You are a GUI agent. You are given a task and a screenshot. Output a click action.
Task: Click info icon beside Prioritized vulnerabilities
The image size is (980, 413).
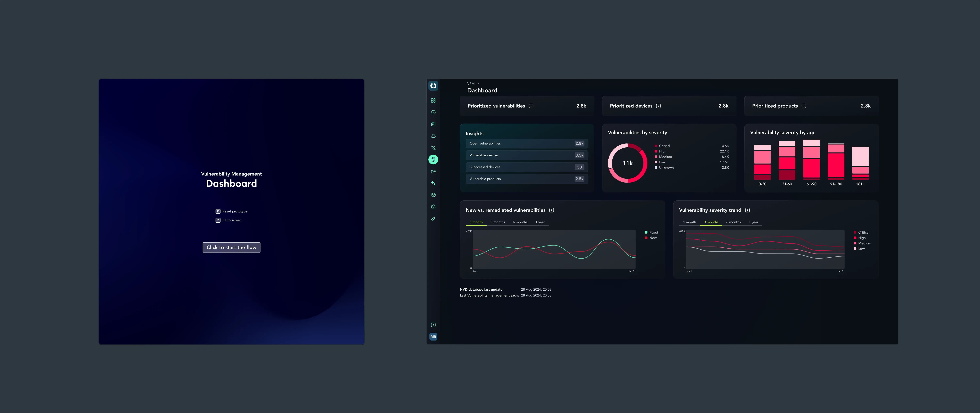[x=531, y=106]
